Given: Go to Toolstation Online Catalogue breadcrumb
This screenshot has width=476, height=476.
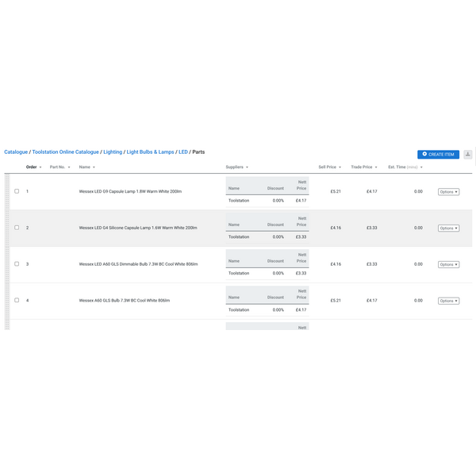Looking at the screenshot, I should point(66,152).
